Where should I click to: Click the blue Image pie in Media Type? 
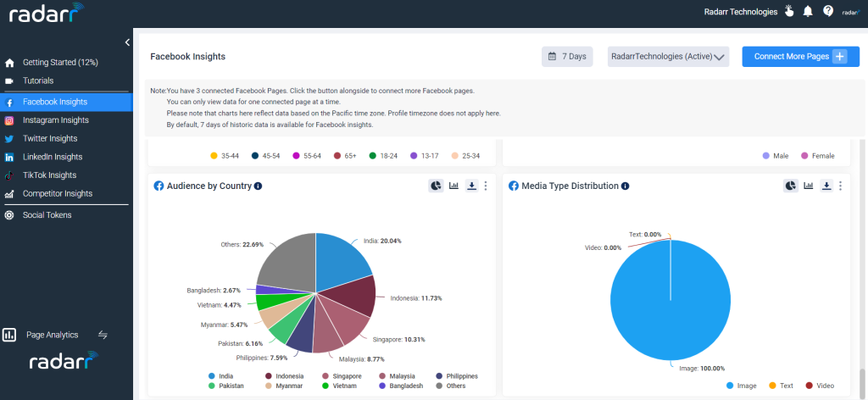point(670,301)
